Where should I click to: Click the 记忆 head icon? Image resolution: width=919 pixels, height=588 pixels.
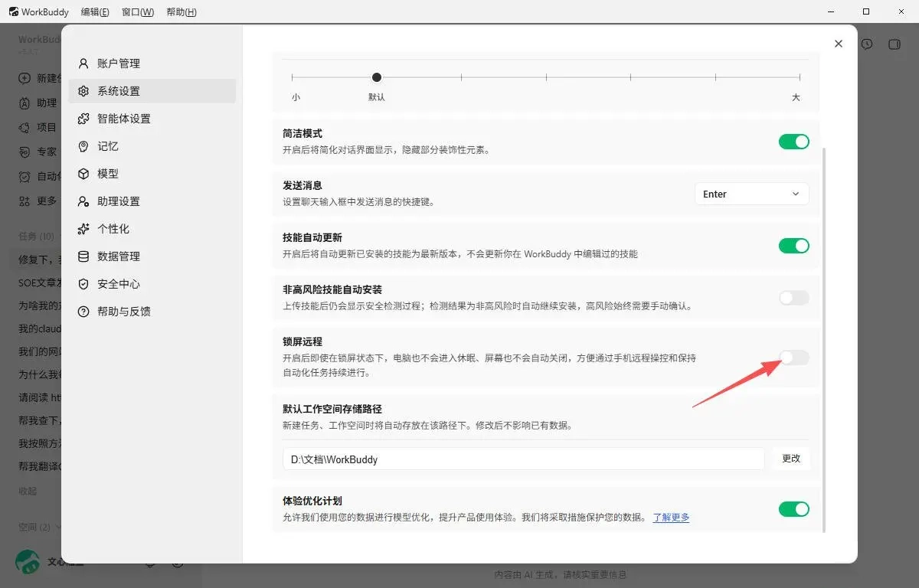tap(83, 146)
